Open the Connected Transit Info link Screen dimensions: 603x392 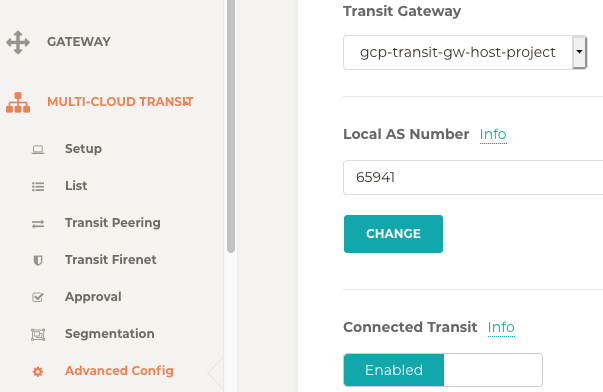[501, 327]
